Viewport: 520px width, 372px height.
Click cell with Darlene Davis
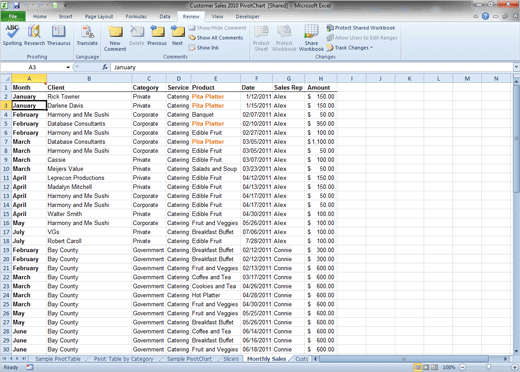point(89,105)
